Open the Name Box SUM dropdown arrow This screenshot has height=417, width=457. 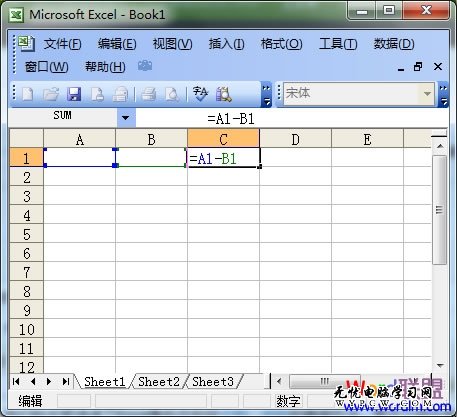click(126, 118)
